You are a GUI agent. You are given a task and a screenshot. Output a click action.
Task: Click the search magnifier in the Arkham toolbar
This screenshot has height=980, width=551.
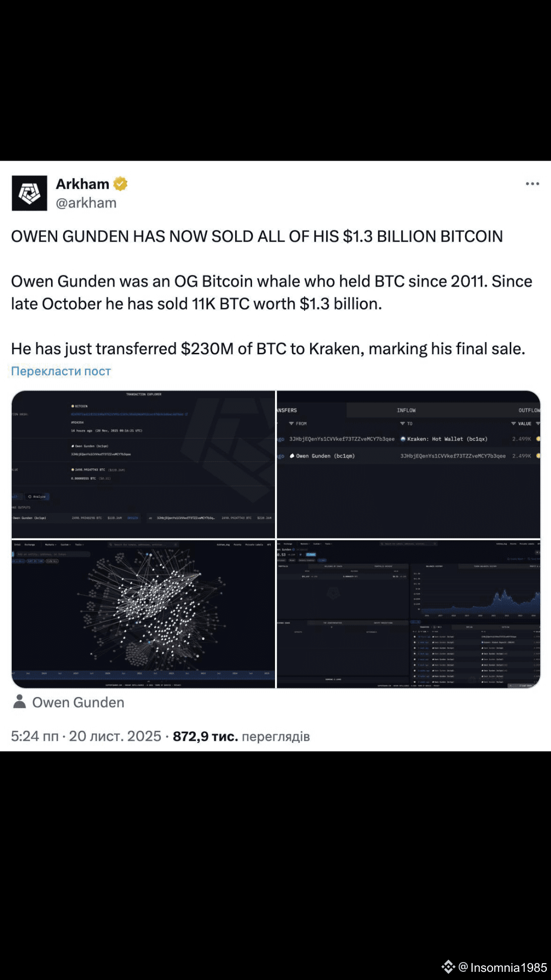[x=110, y=544]
